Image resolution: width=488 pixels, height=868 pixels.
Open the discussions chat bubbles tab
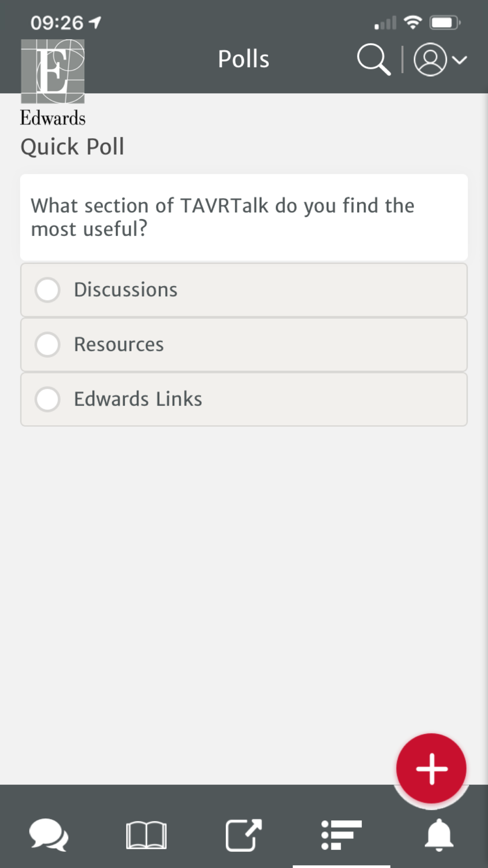[x=49, y=835]
